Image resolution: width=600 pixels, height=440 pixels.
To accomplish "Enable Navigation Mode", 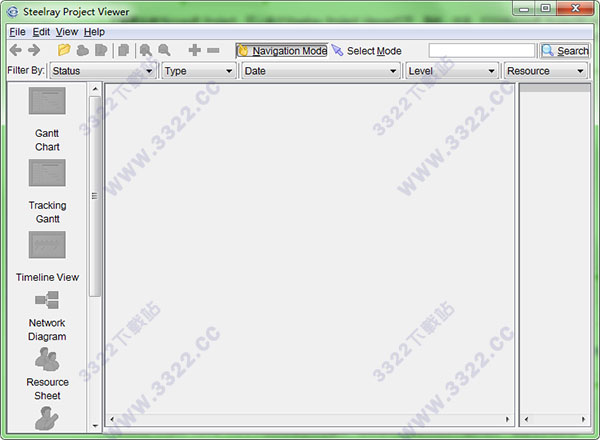I will coord(282,51).
